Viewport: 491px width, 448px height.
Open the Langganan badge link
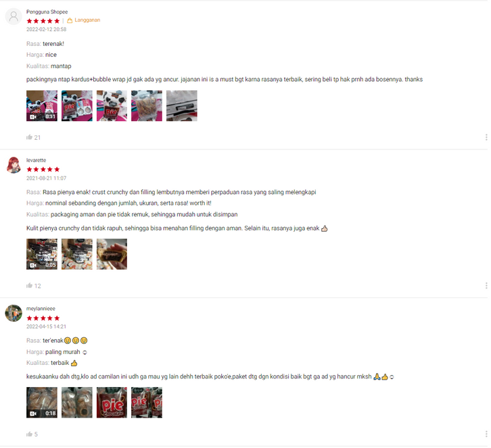tap(83, 20)
